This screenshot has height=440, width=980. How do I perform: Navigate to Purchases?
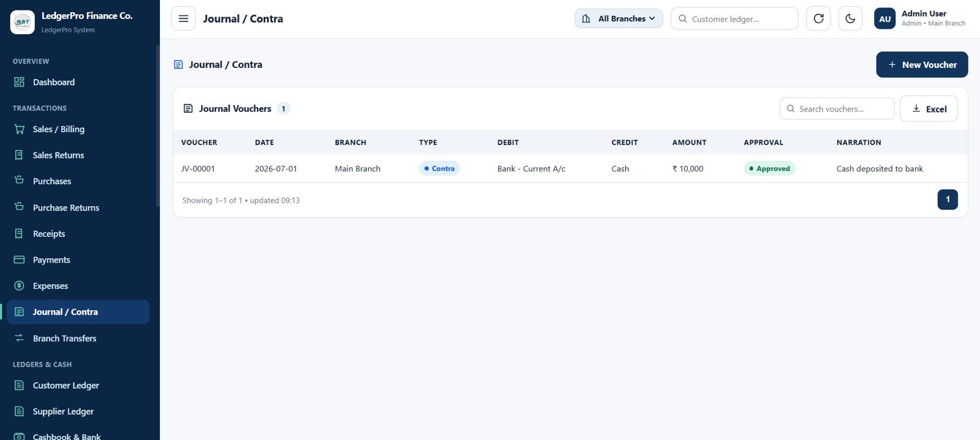78,181
